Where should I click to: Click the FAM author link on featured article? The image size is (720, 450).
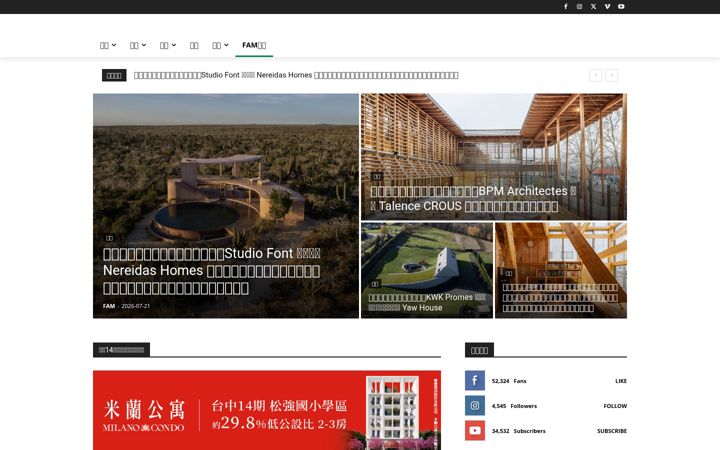pos(109,306)
